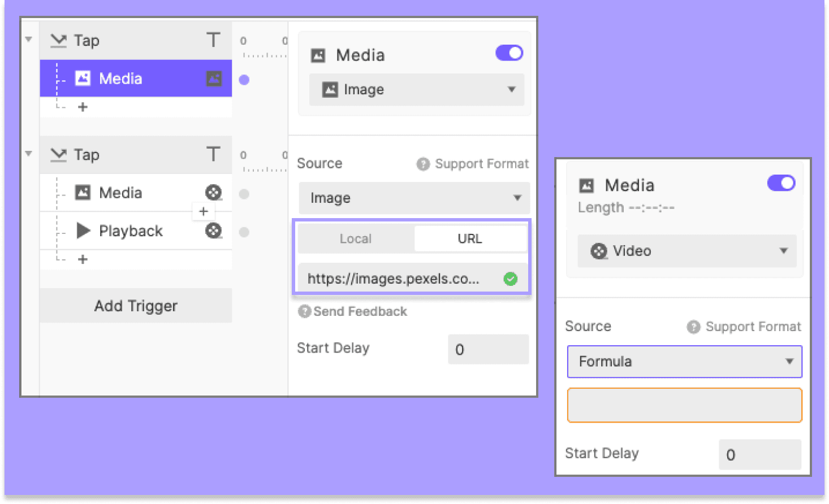The image size is (829, 504).
Task: Click the empty Formula input field
Action: (x=684, y=405)
